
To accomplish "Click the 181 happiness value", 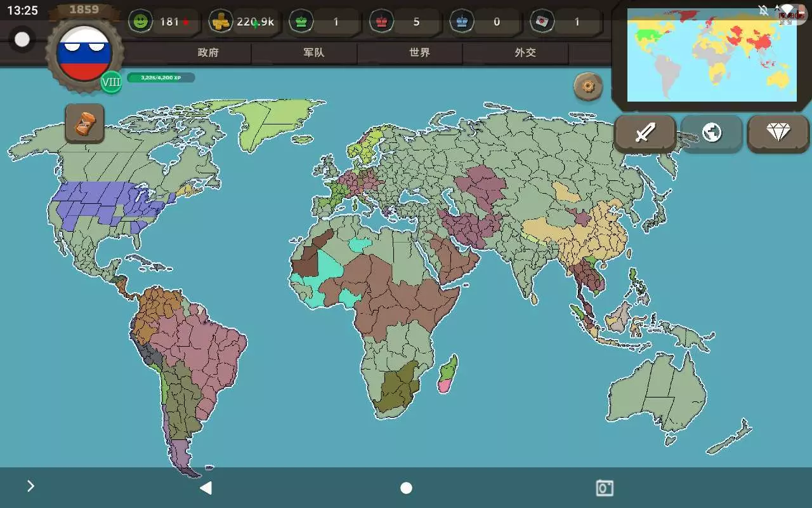I will pos(169,22).
